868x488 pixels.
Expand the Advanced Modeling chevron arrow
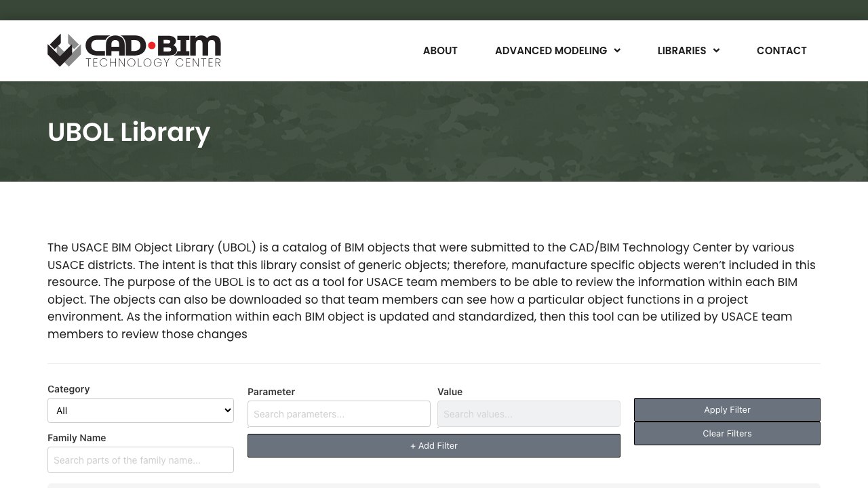pyautogui.click(x=617, y=51)
